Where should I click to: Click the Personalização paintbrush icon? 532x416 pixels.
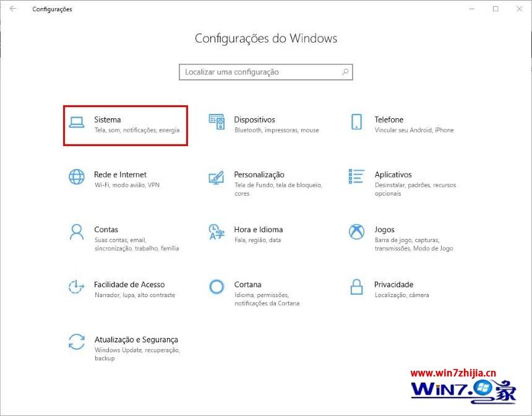[217, 177]
